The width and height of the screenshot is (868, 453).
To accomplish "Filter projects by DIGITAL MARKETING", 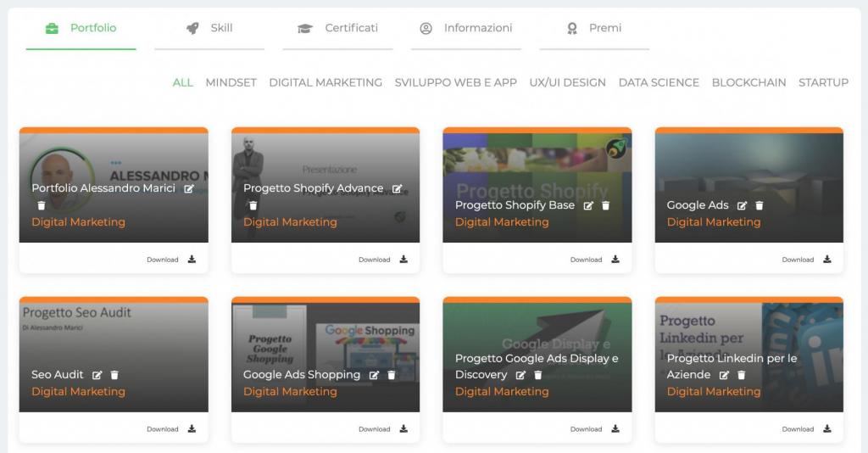I will pyautogui.click(x=325, y=82).
